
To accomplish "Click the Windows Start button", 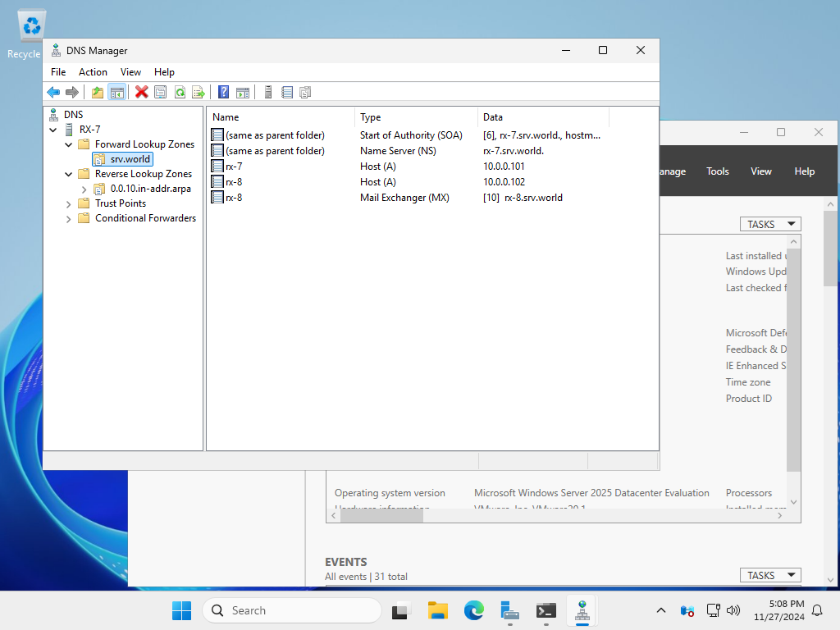I will 181,610.
